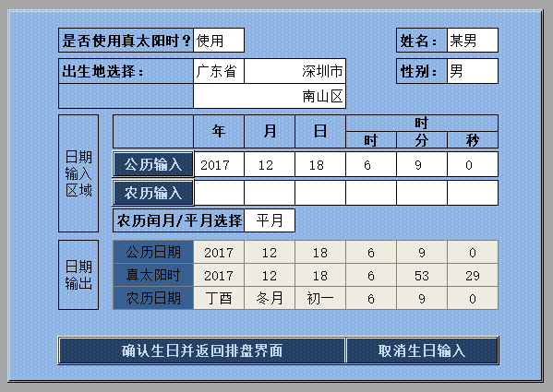Click the 日期输入区域 side label
The height and width of the screenshot is (392, 553).
tap(78, 173)
